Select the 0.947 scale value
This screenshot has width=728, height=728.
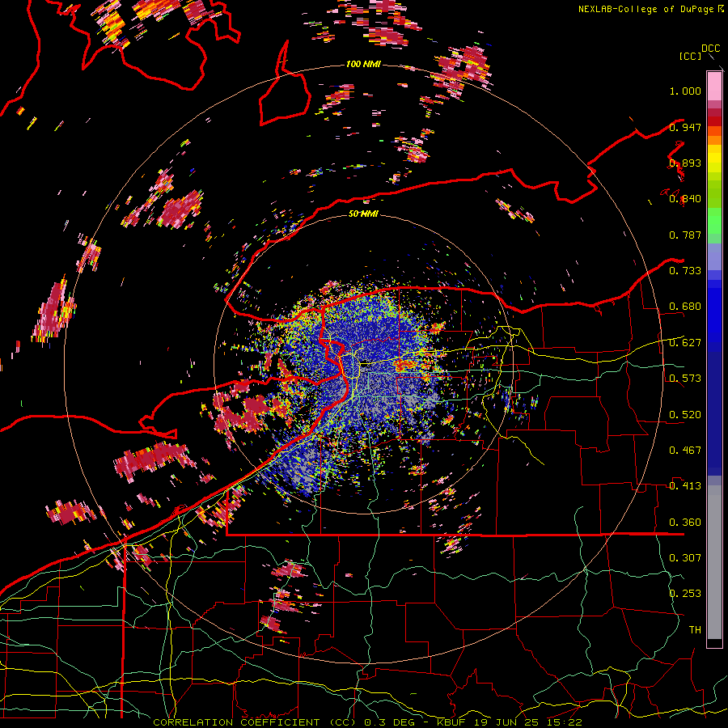[x=685, y=127]
